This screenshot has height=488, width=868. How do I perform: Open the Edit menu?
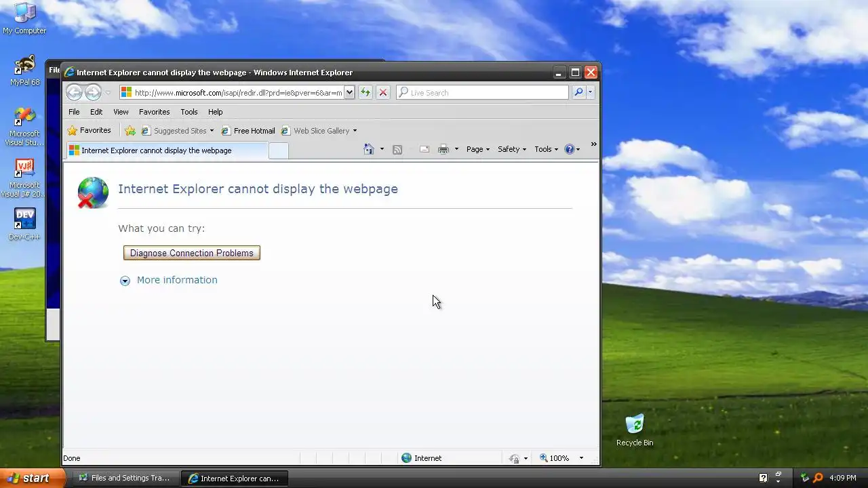96,112
